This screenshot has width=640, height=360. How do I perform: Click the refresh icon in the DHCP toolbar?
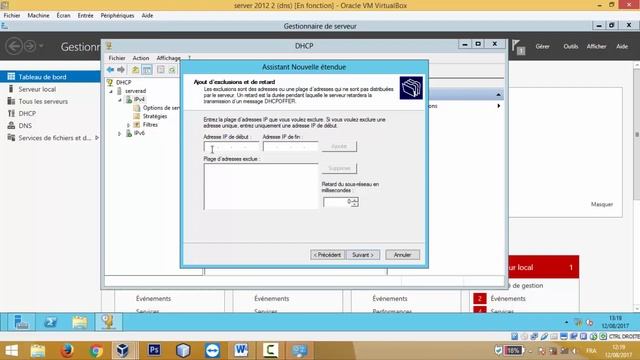[172, 70]
